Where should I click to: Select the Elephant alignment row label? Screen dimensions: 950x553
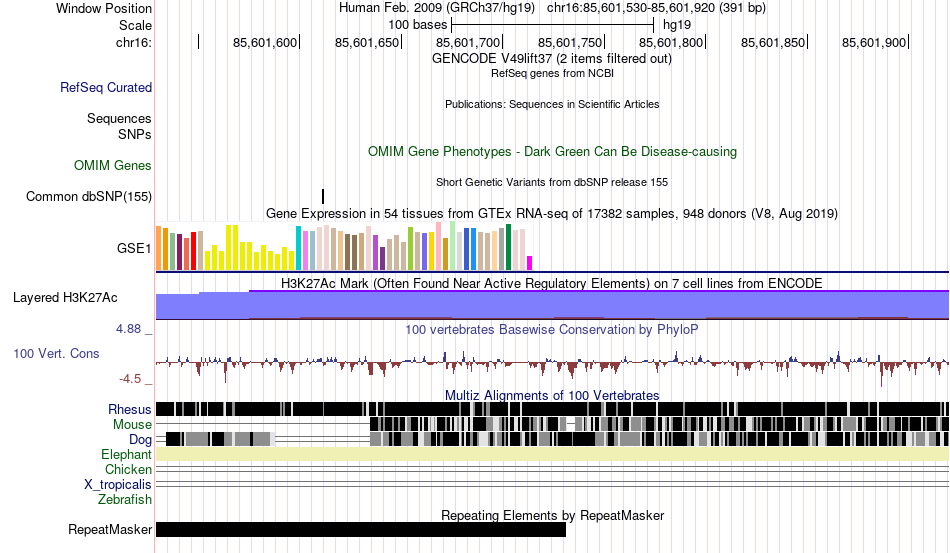[x=126, y=454]
